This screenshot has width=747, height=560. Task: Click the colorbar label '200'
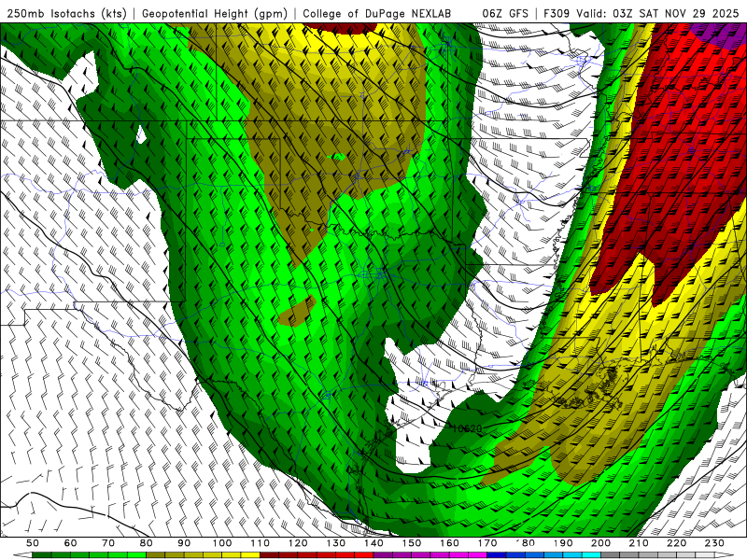click(600, 543)
